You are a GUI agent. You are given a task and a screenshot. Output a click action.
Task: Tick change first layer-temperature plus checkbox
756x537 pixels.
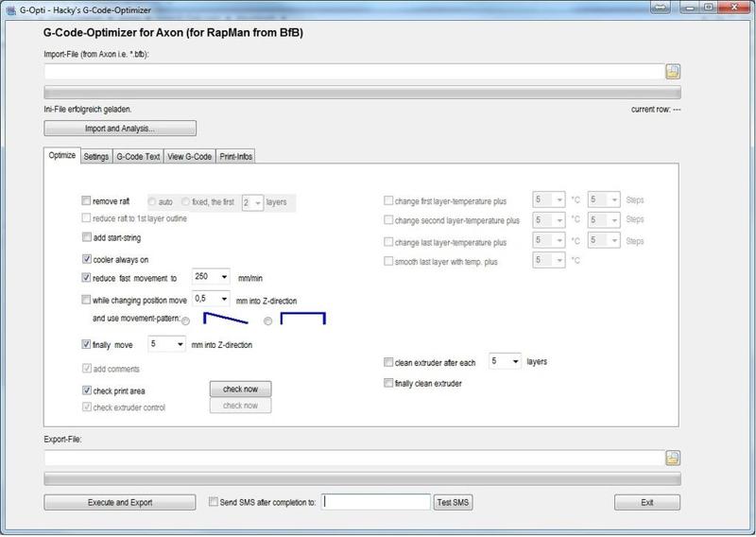388,200
